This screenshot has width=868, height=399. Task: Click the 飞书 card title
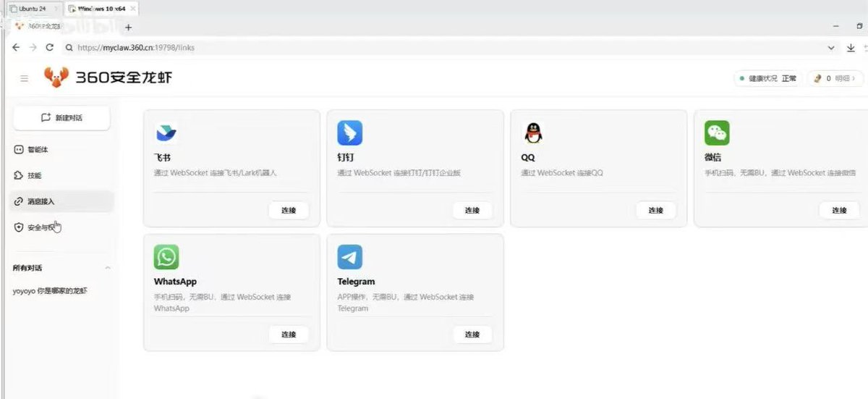162,157
